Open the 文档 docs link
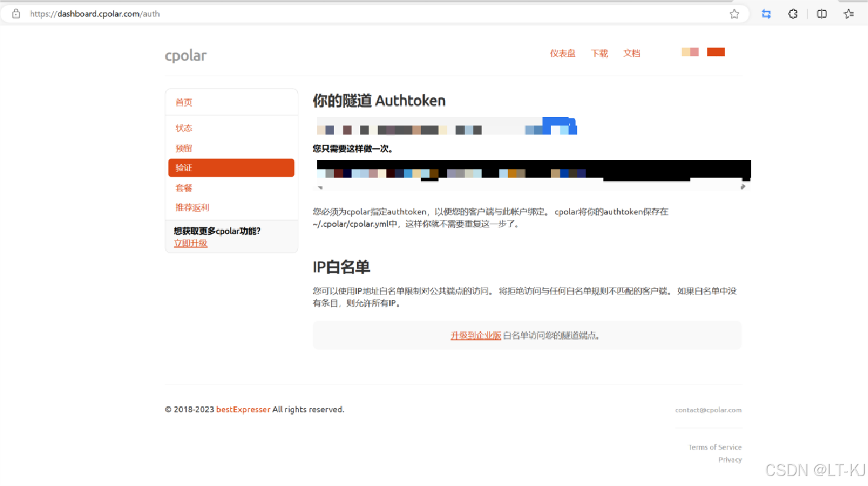868x486 pixels. [632, 54]
